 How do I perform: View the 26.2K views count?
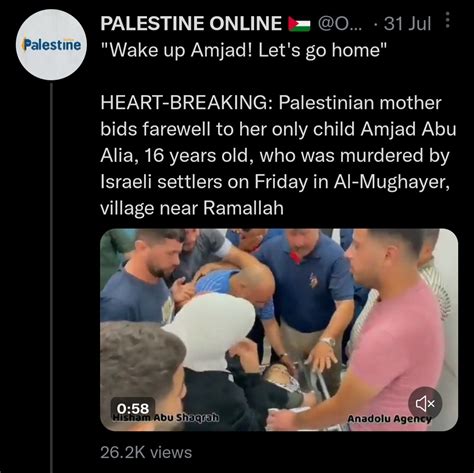tap(146, 452)
